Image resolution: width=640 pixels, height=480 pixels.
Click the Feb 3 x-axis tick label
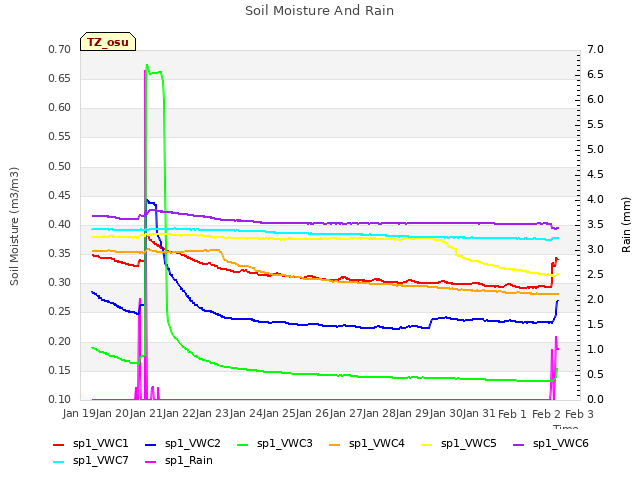tap(579, 414)
